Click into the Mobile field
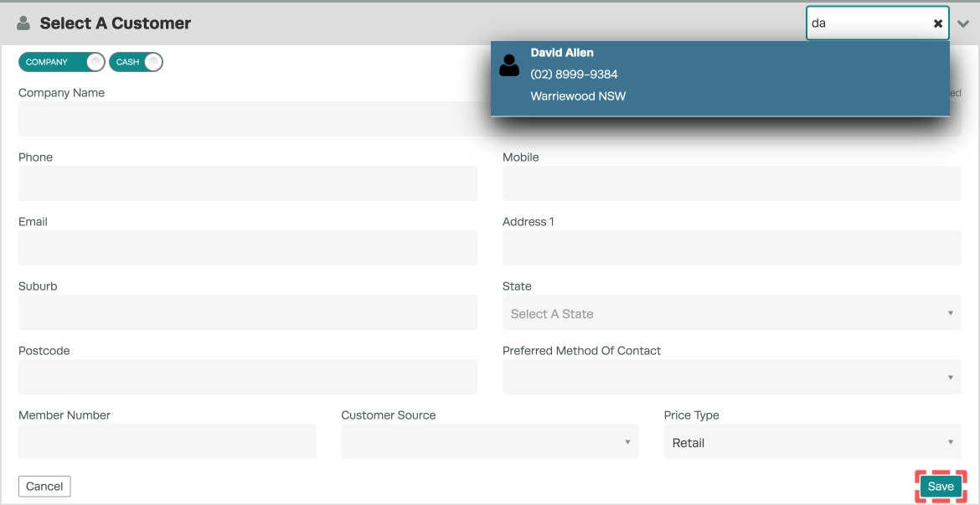The image size is (980, 505). (732, 183)
